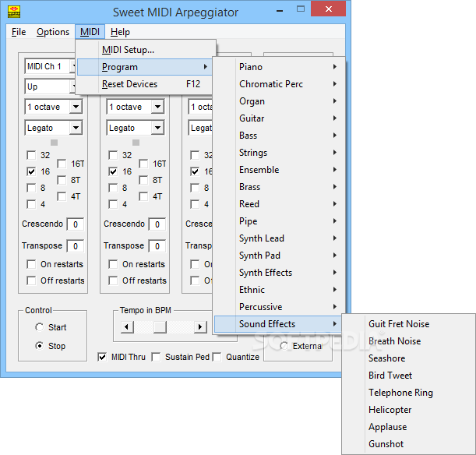The height and width of the screenshot is (455, 476).
Task: Enable the Quantize checkbox
Action: tap(217, 357)
